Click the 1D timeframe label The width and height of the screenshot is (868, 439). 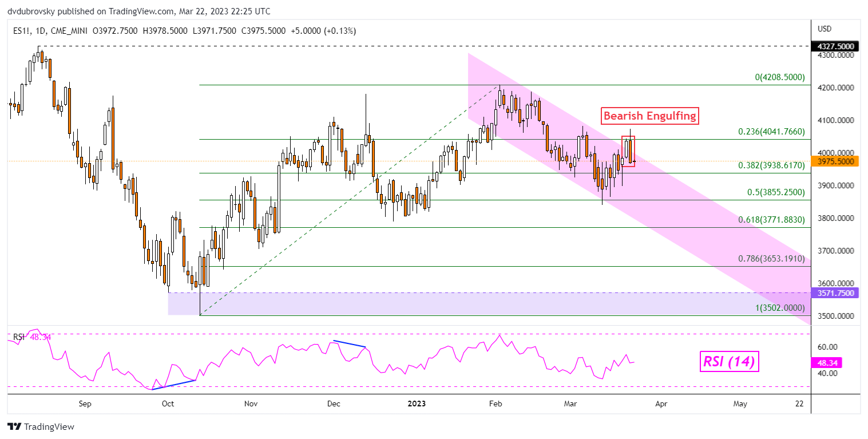39,31
